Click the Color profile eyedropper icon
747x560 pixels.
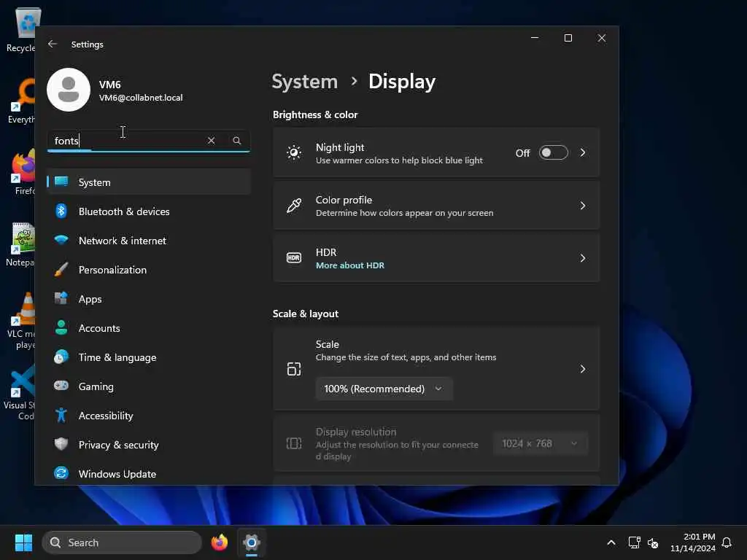294,205
